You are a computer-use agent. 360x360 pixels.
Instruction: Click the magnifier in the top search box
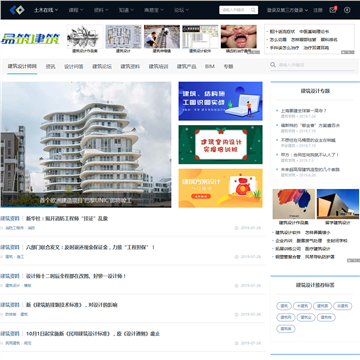(253, 10)
